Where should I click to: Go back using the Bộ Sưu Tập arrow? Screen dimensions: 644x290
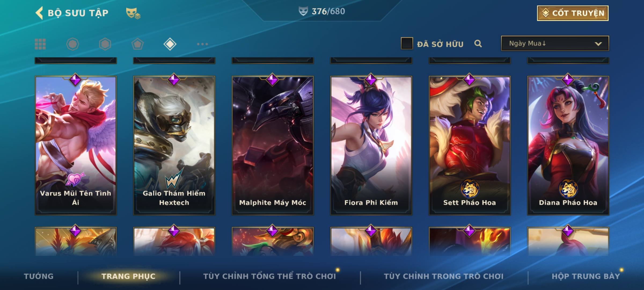point(39,13)
